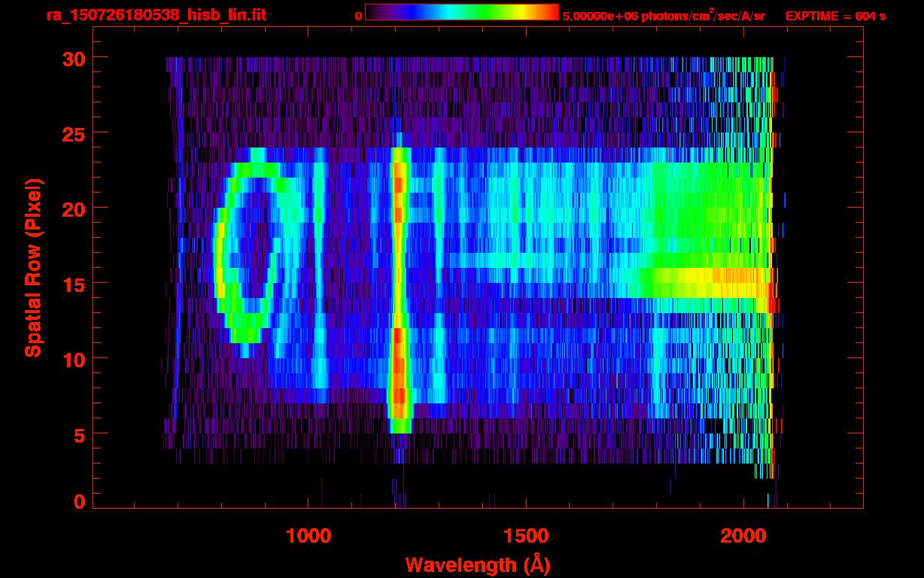Image resolution: width=924 pixels, height=578 pixels.
Task: Click the red end of the color bar
Action: point(549,13)
